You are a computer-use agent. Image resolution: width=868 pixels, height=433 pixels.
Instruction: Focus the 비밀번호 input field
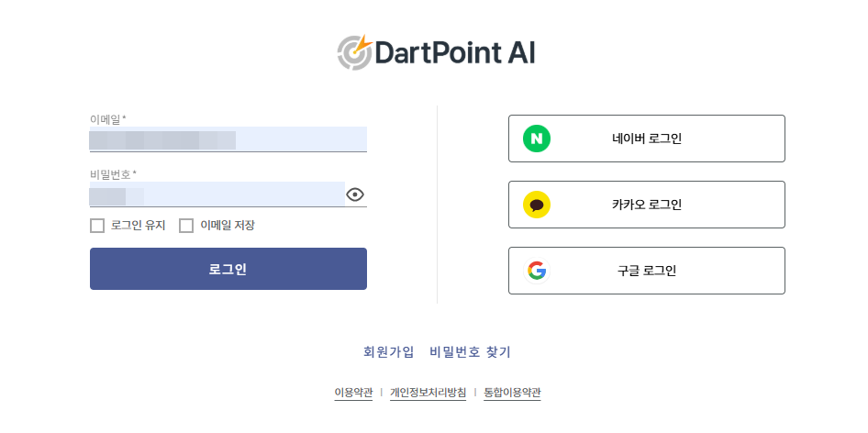point(217,194)
